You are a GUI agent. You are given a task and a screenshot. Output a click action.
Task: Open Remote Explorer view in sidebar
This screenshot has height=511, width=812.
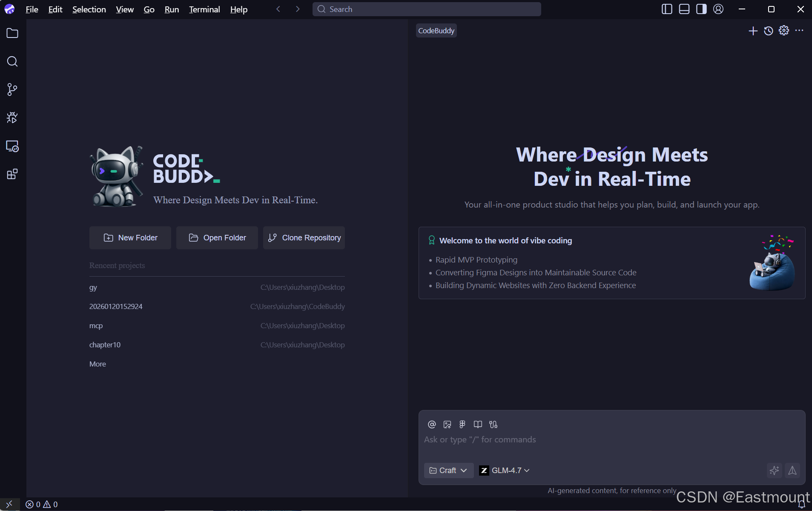(x=12, y=146)
